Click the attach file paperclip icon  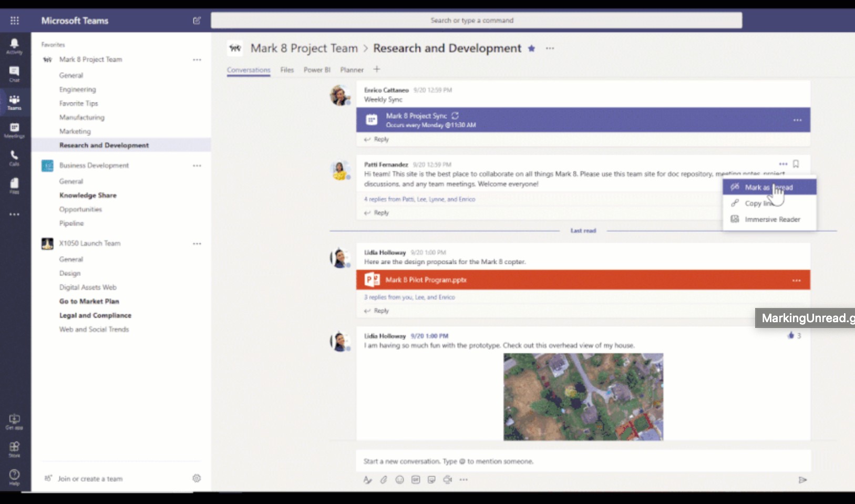click(384, 479)
